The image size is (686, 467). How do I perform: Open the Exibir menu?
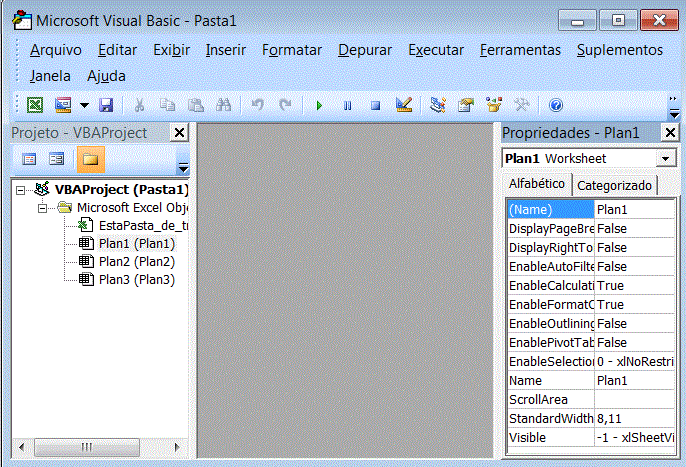pos(172,50)
